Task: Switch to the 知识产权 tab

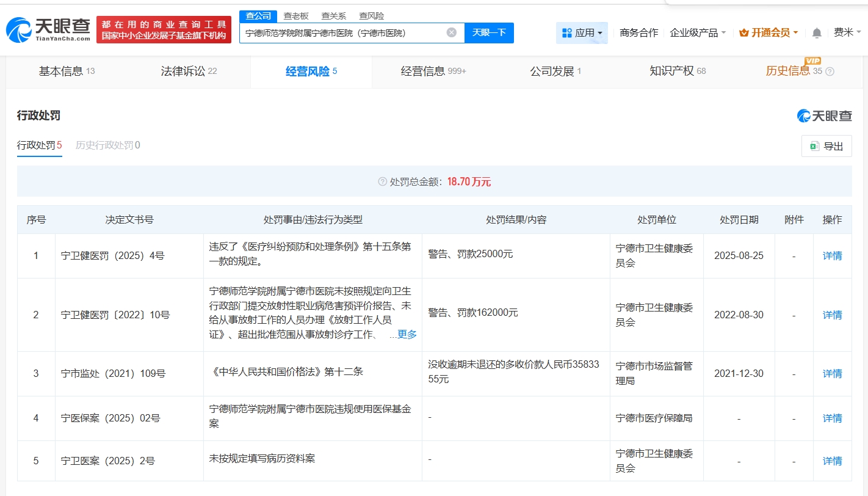Action: tap(678, 71)
